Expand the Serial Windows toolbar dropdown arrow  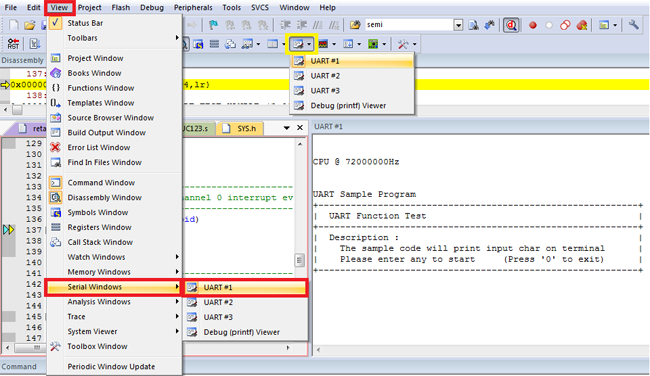(309, 44)
